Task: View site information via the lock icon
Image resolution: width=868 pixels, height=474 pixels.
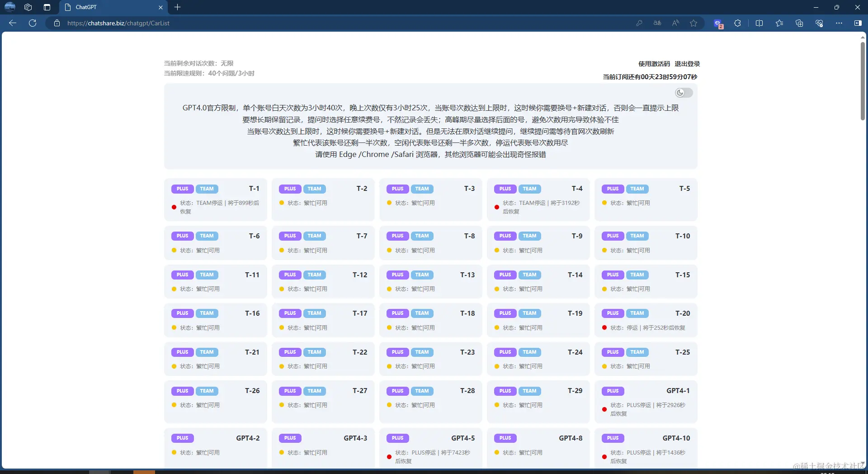Action: click(57, 23)
